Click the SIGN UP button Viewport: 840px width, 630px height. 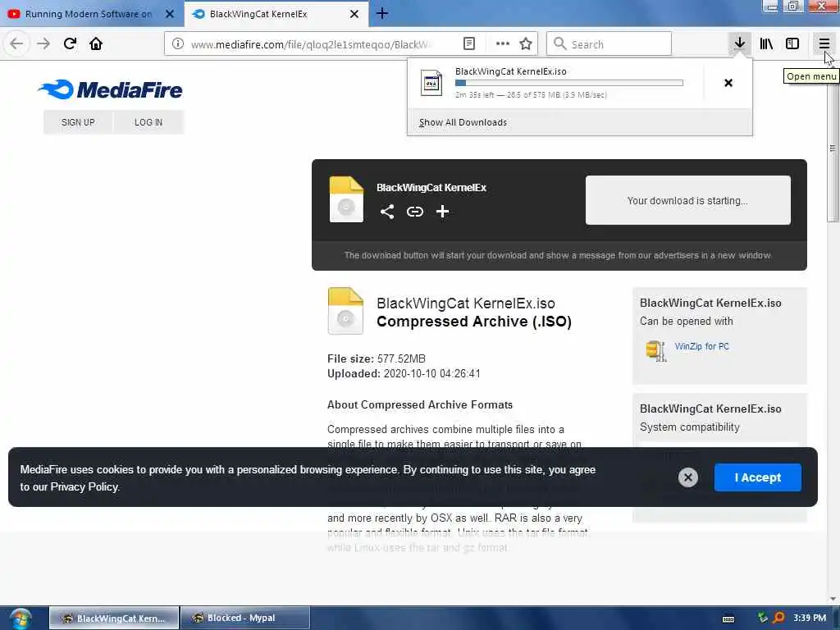tap(78, 122)
